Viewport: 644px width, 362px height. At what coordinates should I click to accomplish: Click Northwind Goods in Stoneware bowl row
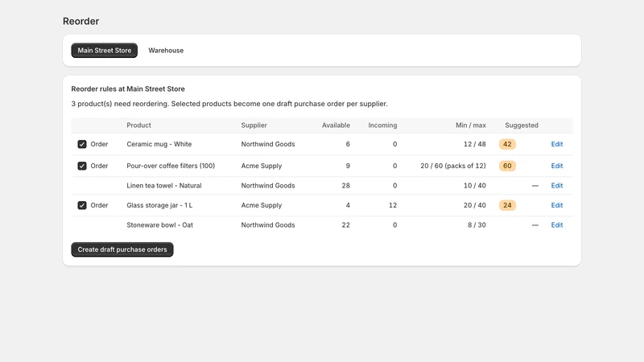(x=268, y=225)
